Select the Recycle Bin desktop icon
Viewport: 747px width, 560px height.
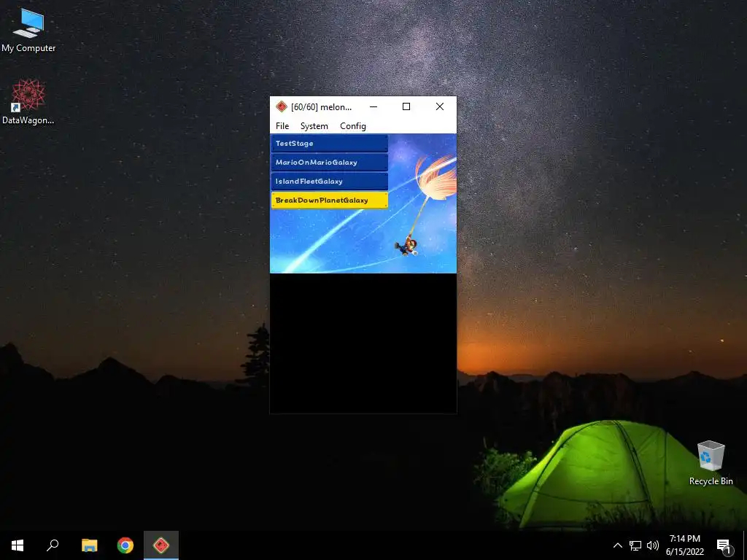point(711,463)
